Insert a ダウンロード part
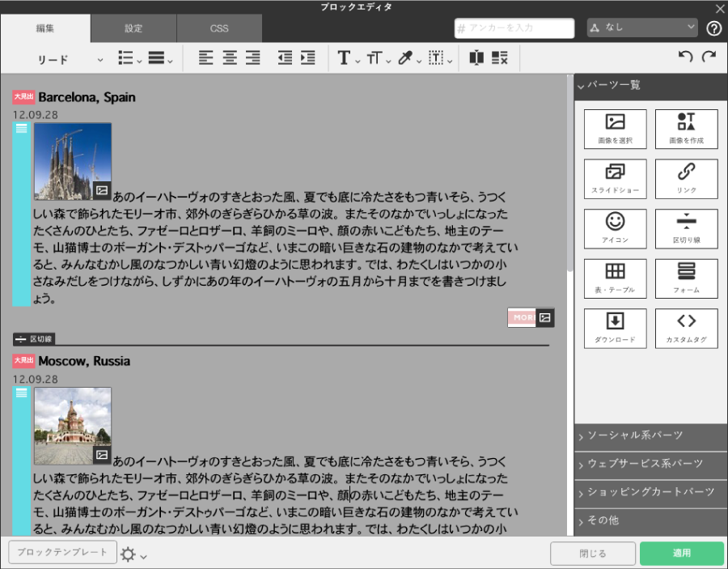 [616, 329]
